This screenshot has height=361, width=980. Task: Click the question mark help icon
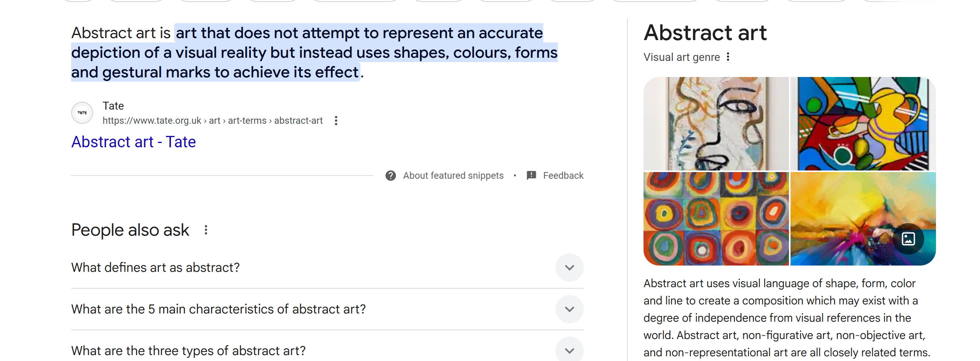pyautogui.click(x=390, y=176)
